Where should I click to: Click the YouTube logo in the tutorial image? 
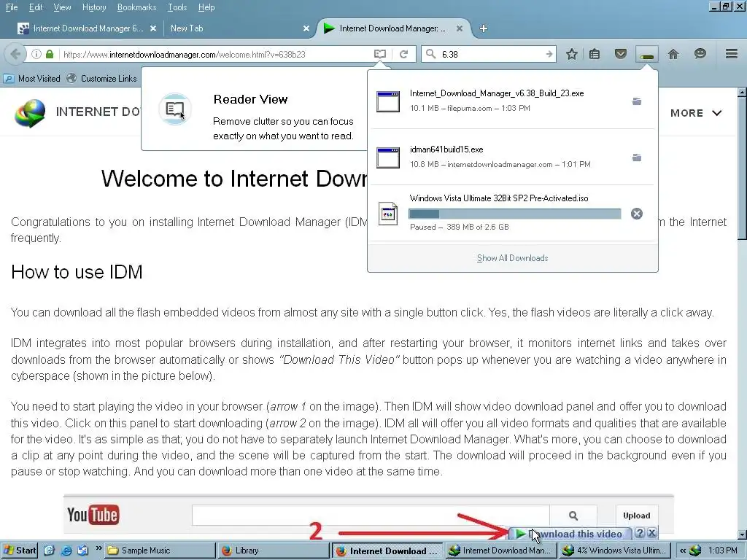coord(93,515)
